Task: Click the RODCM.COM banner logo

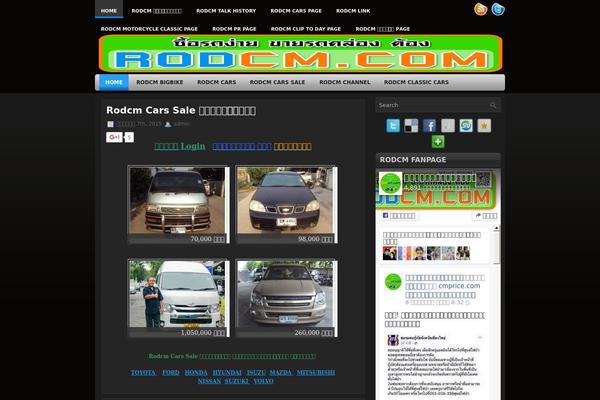Action: click(300, 54)
